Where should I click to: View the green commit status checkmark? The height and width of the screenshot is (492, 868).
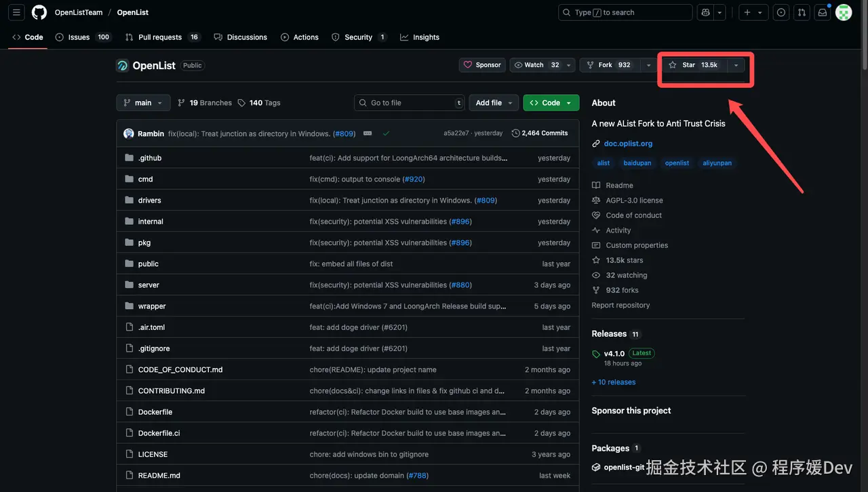pyautogui.click(x=386, y=134)
